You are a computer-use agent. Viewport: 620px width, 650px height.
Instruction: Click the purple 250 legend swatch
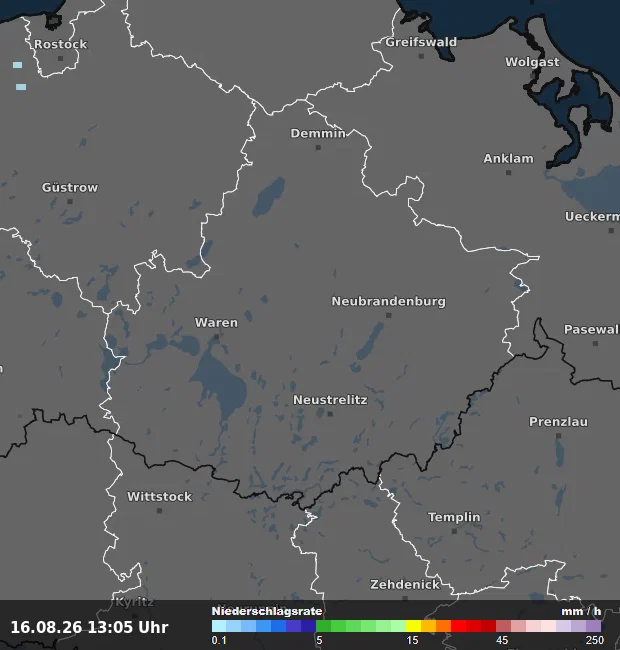pyautogui.click(x=593, y=626)
